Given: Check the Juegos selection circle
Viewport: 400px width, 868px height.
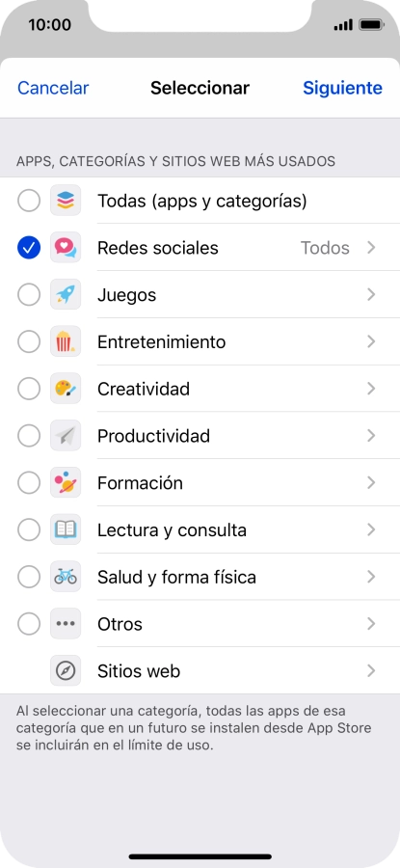Looking at the screenshot, I should 29,294.
